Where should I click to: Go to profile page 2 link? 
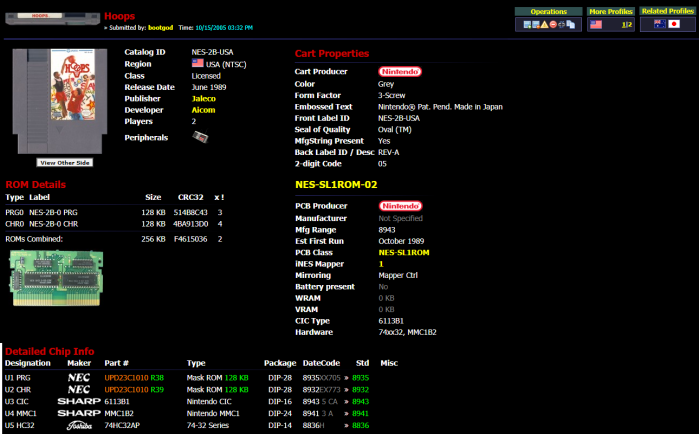pyautogui.click(x=630, y=24)
